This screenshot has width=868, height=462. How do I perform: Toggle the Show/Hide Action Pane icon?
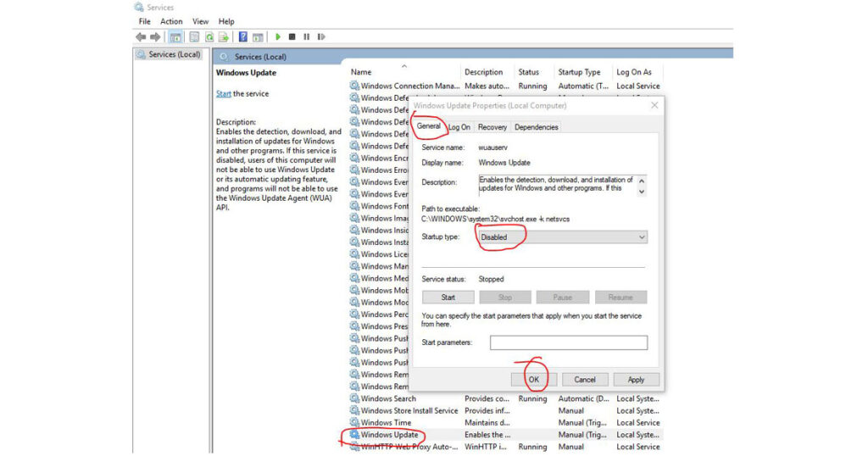tap(258, 37)
